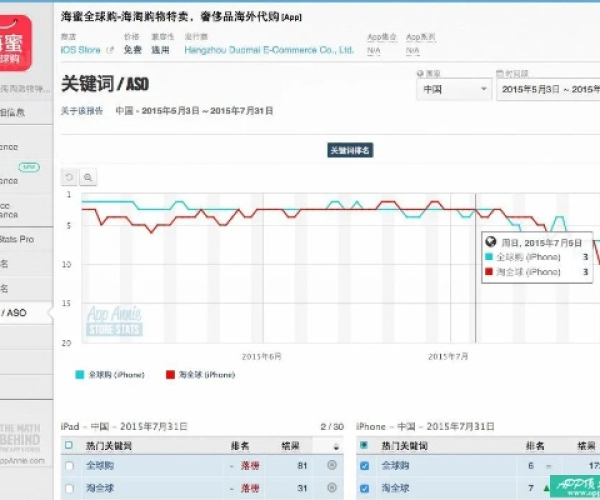600x500 pixels.
Task: Click the 2015年7月 axis label
Action: (x=448, y=357)
